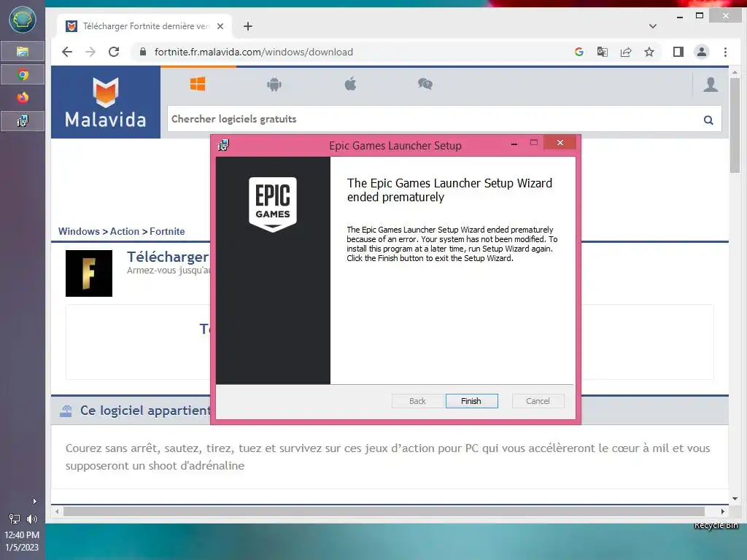Image resolution: width=747 pixels, height=560 pixels.
Task: Close the Epic Games Launcher Setup dialog
Action: [x=560, y=142]
